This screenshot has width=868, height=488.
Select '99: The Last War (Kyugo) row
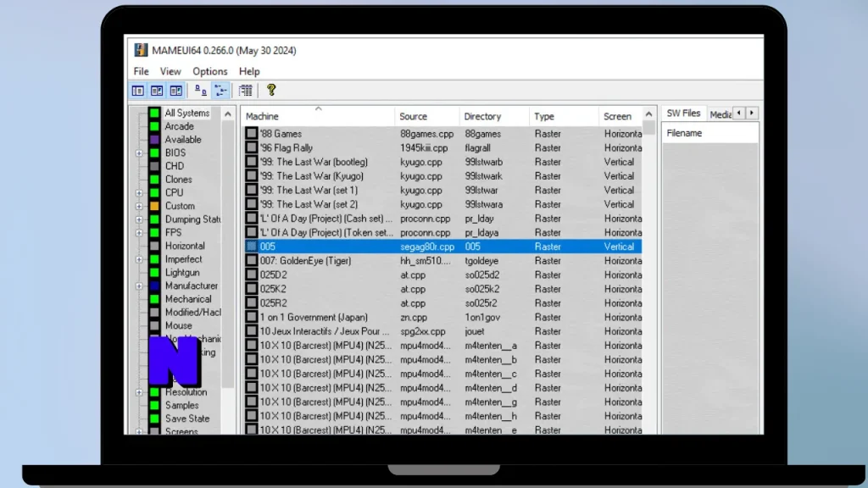pos(442,176)
